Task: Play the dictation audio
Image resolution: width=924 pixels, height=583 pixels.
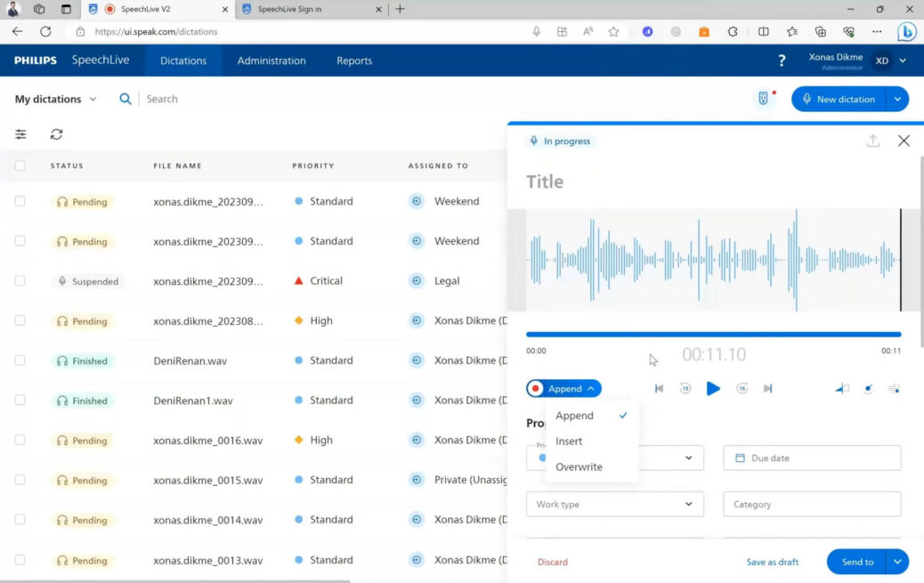Action: pos(713,388)
